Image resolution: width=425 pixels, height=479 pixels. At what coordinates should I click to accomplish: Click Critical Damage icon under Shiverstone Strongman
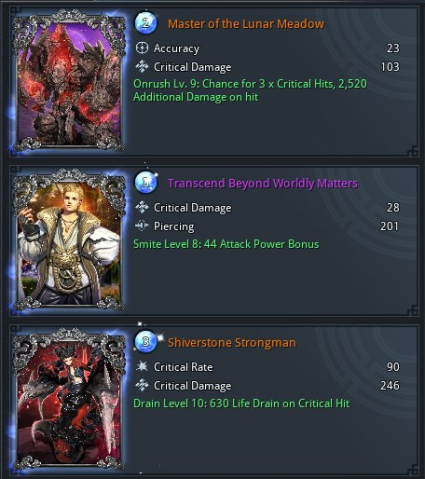142,385
